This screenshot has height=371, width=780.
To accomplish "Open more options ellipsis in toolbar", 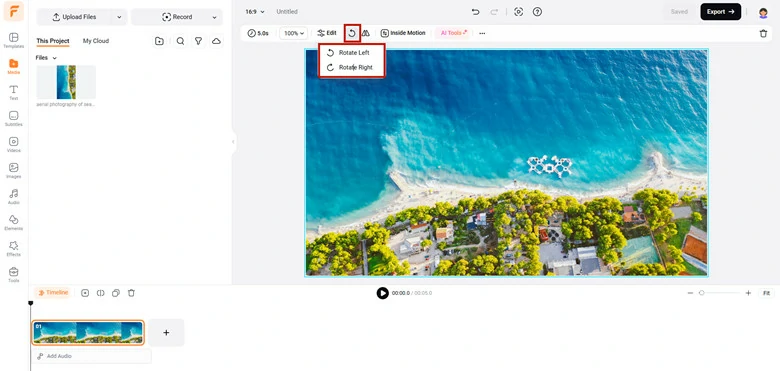I will point(482,33).
